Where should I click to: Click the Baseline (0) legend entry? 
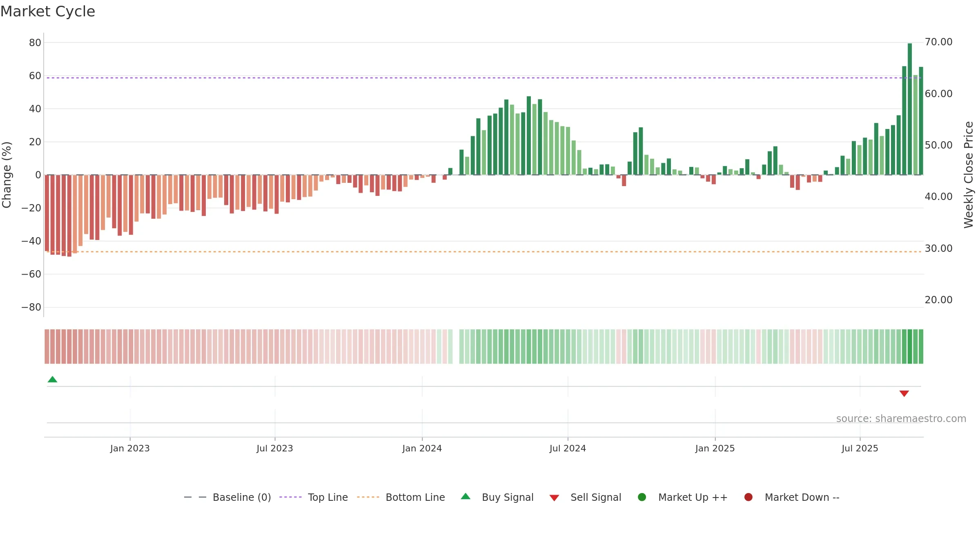(x=227, y=497)
